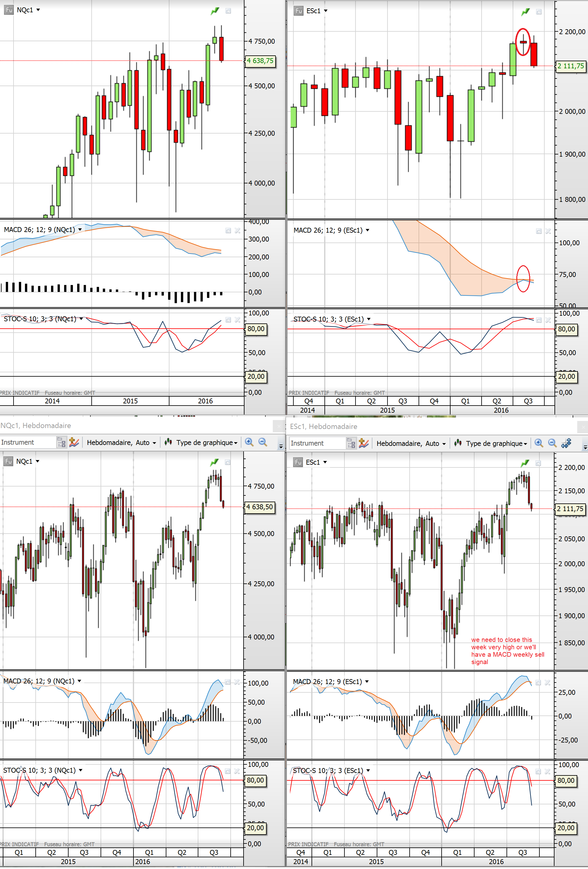Viewport: 588px width, 869px height.
Task: Open instrument lookup icon in NQc1 Hebdomadaire toolbar
Action: (x=61, y=443)
